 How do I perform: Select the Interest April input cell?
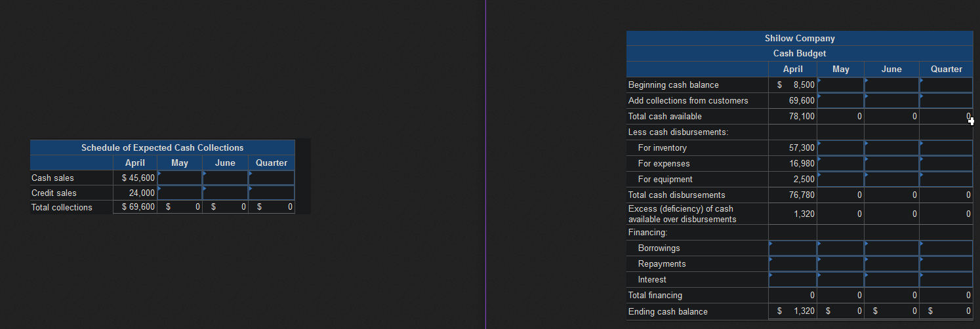(793, 279)
